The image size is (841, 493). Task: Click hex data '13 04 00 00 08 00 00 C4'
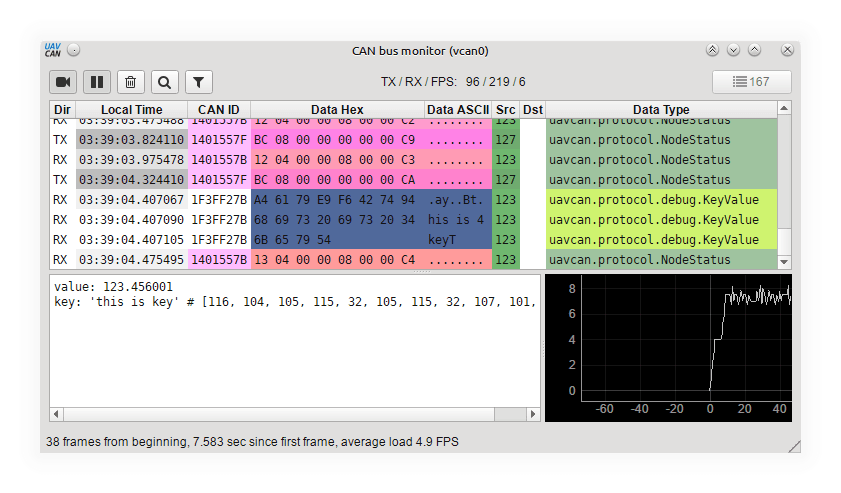(335, 260)
